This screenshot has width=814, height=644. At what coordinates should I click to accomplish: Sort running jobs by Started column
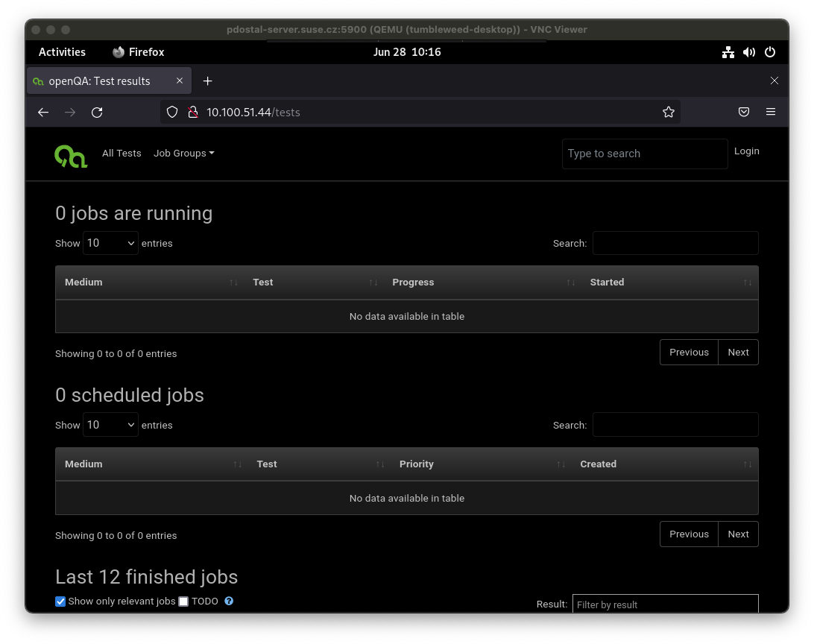coord(669,282)
